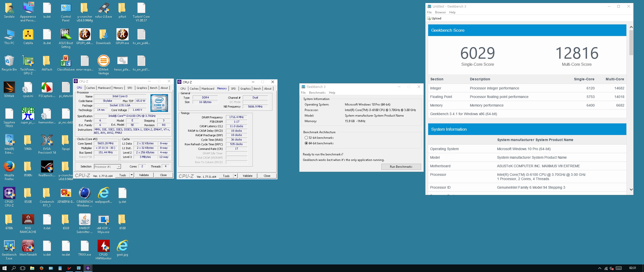644x272 pixels.
Task: Launch 3DMark desktop shortcut
Action: [x=9, y=90]
